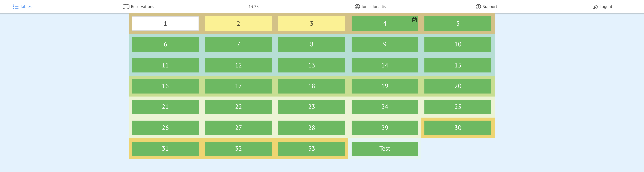This screenshot has width=644, height=172.
Task: Select table 13
Action: click(311, 65)
